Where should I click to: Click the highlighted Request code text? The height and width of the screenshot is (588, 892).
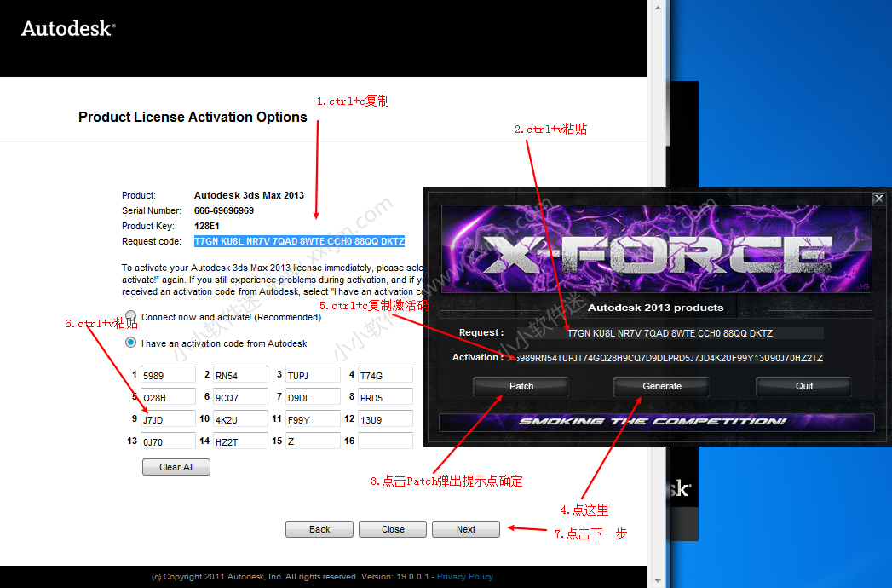tap(299, 241)
